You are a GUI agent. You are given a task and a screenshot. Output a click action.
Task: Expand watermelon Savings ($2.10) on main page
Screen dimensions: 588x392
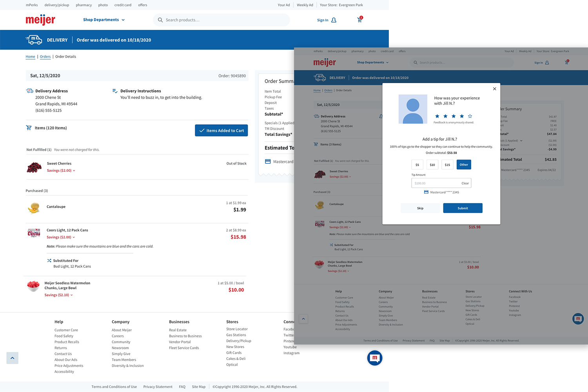59,295
